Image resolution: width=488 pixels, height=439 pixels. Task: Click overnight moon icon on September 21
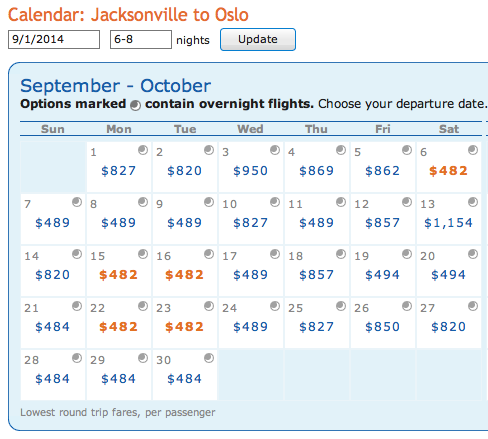pyautogui.click(x=77, y=306)
